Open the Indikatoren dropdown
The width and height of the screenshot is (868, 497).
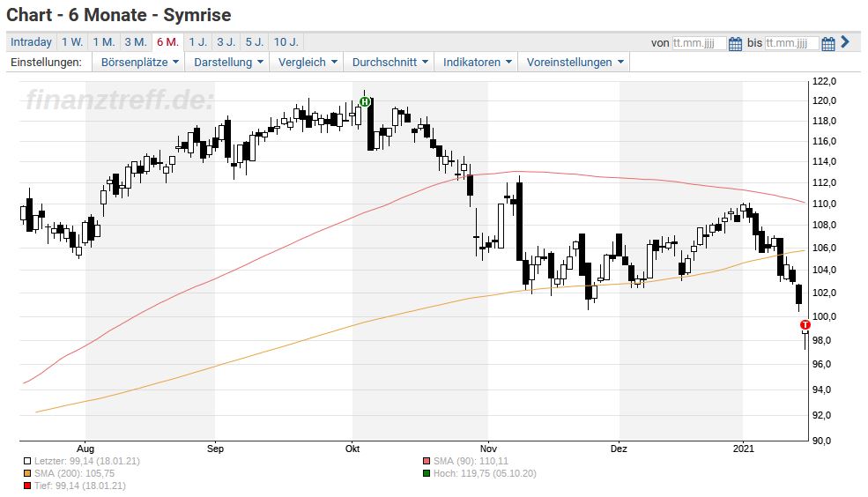tap(477, 62)
